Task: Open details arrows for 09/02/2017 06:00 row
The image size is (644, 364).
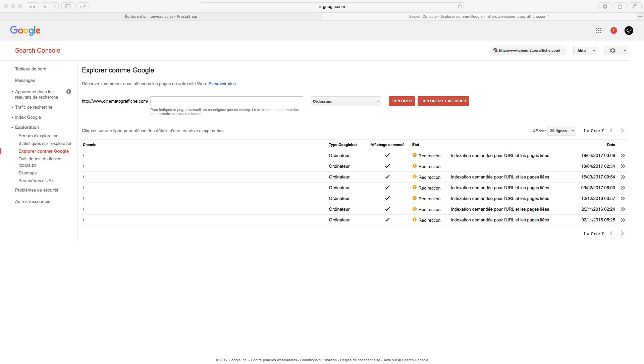Action: click(x=623, y=188)
